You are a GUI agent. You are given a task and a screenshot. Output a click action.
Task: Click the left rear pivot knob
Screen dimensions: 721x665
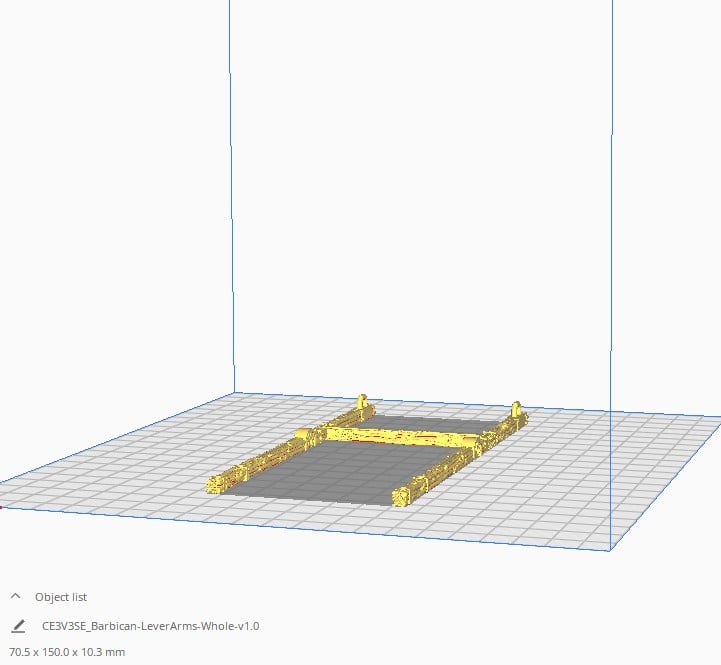point(362,403)
